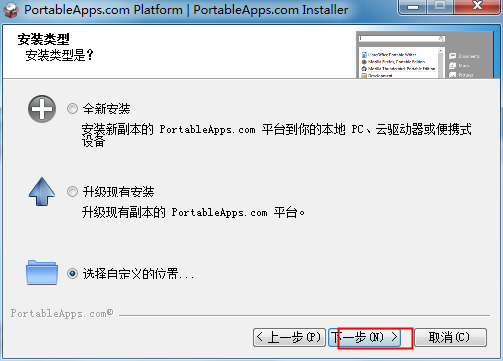Viewport: 503px width, 361px height.
Task: Click the PortableApps platform preview thumbnail
Action: coord(425,55)
